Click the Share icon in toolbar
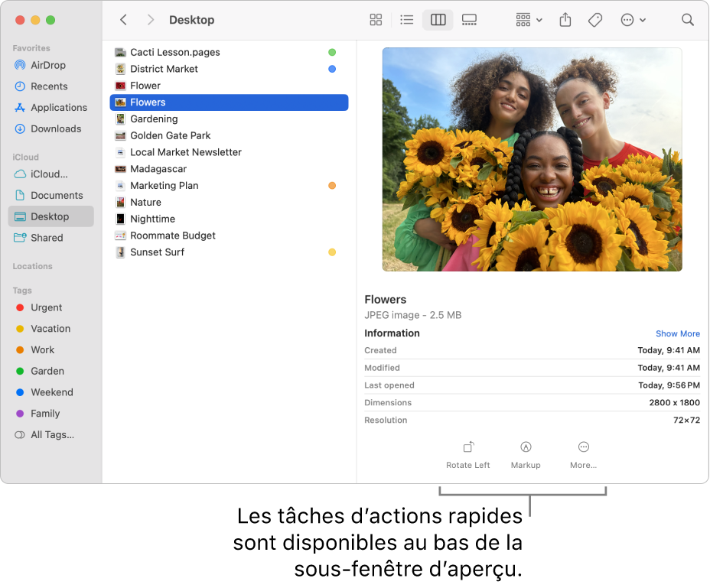 pos(565,20)
